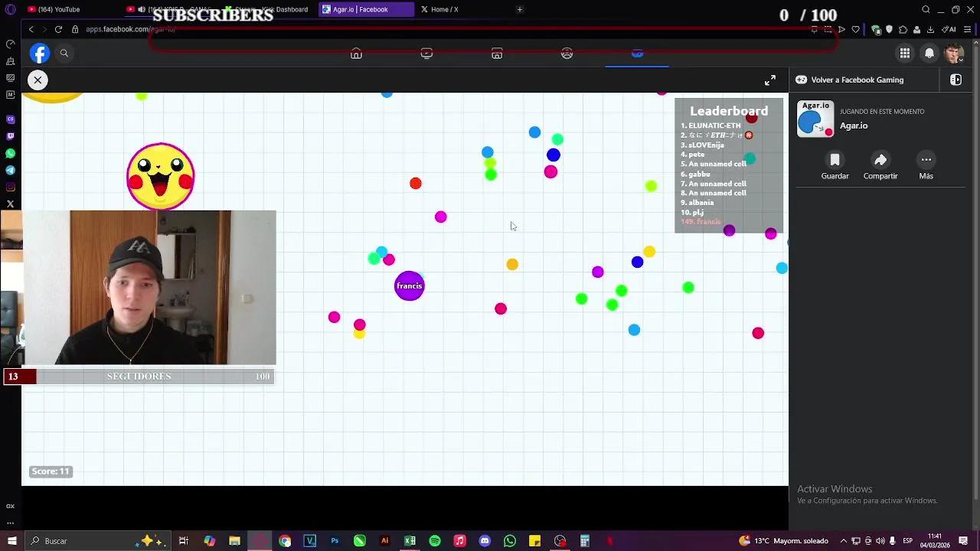
Task: Open browser tab search magnifier
Action: click(926, 9)
